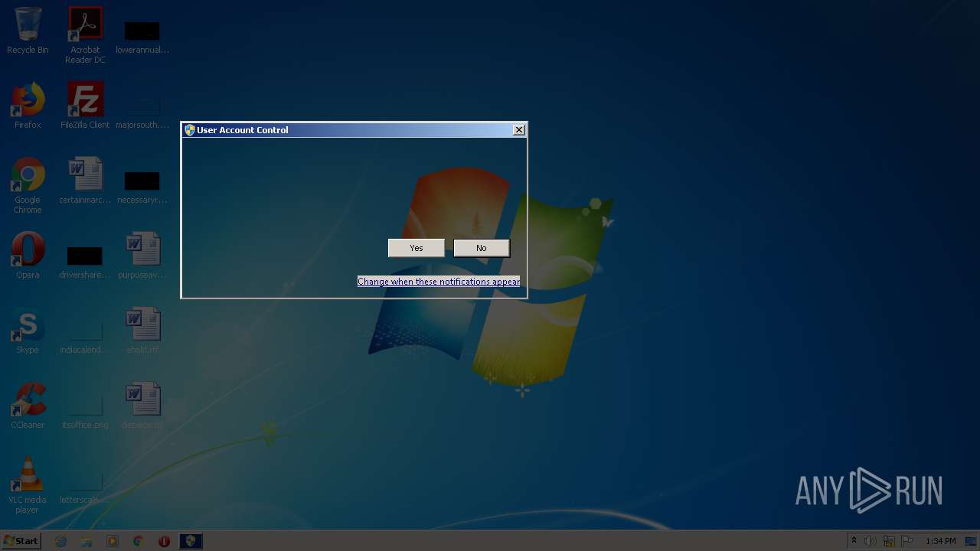Screen dimensions: 980x551
Task: Select the Google Chrome desktop shortcut
Action: 28,185
